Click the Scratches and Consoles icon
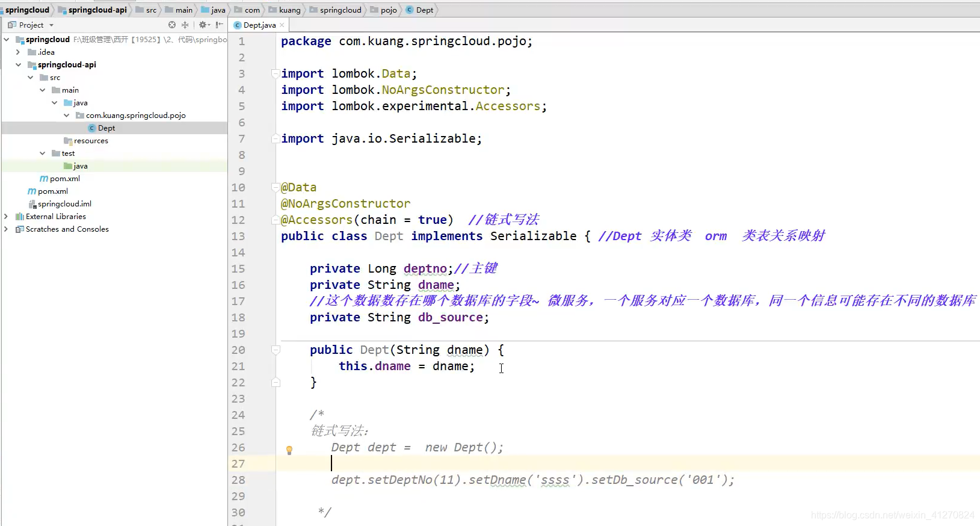This screenshot has width=980, height=526. [20, 229]
